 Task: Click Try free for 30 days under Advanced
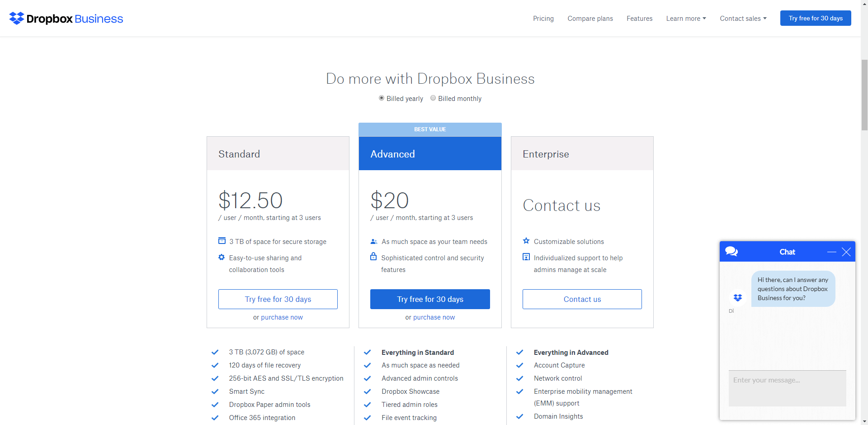coord(430,299)
